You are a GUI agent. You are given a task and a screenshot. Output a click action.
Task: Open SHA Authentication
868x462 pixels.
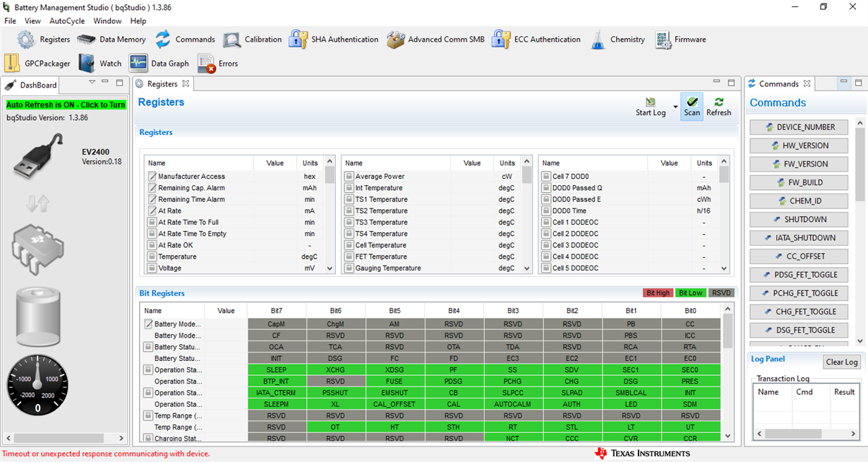[x=334, y=40]
